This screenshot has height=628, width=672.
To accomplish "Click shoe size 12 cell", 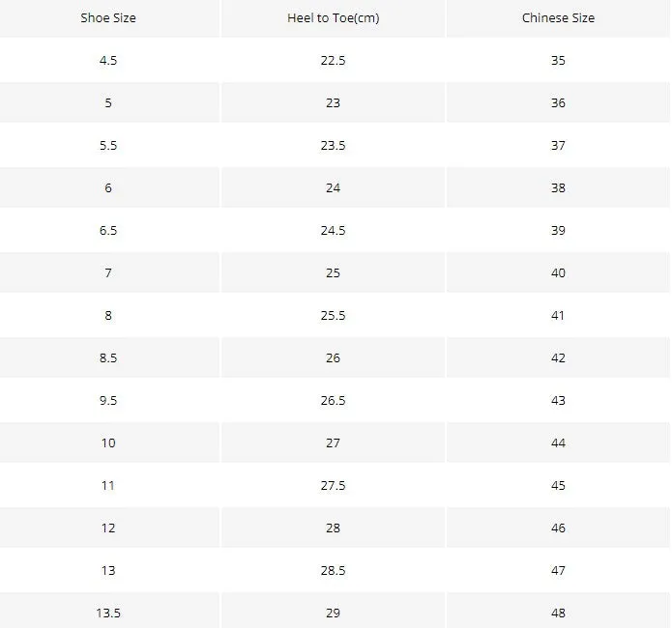I will pos(108,528).
